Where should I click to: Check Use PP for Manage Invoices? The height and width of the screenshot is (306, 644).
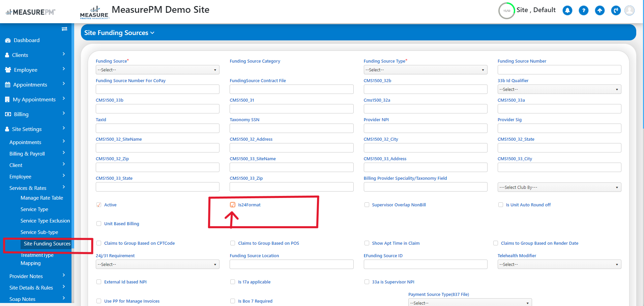click(x=99, y=301)
